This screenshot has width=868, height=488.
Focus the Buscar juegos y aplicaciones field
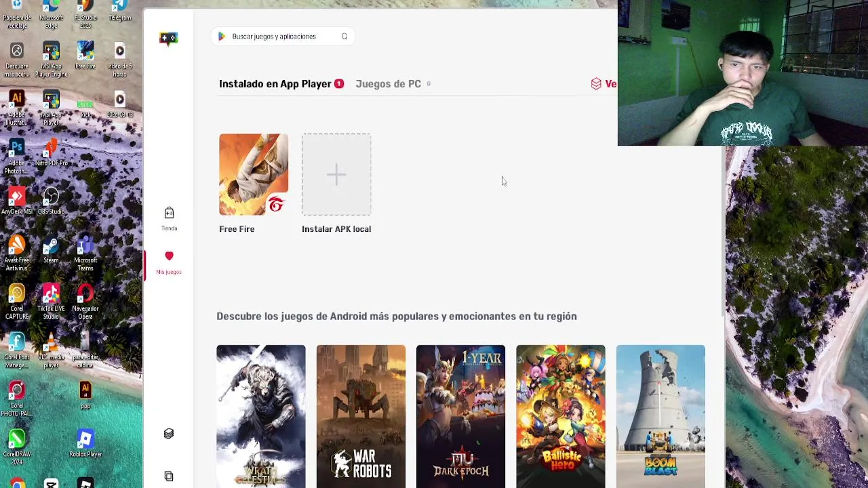point(282,37)
